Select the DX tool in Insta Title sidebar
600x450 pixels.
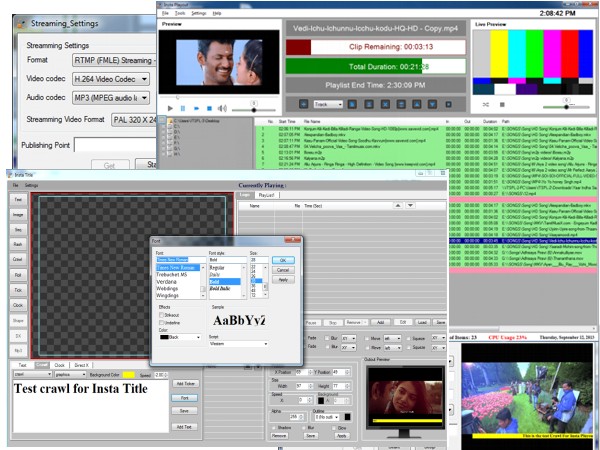click(x=18, y=336)
